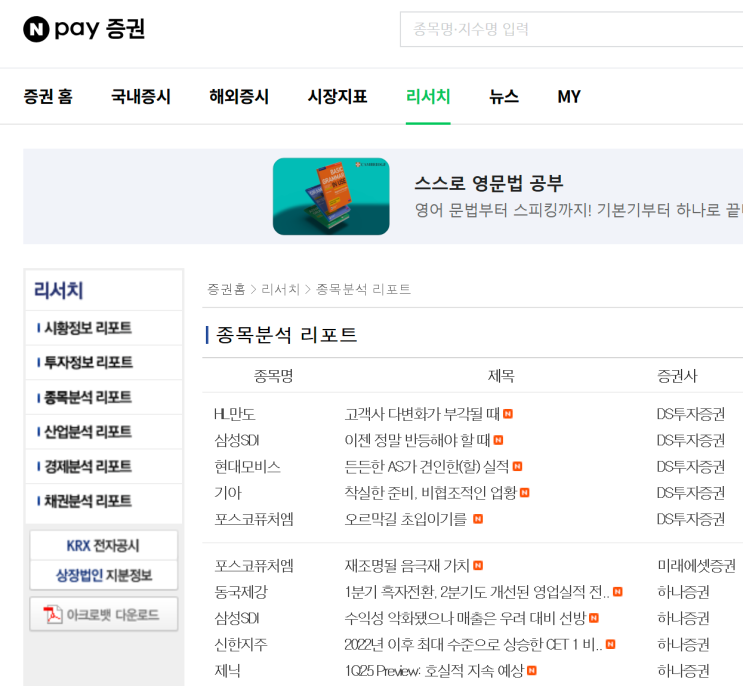The height and width of the screenshot is (686, 743).
Task: Select the 종목명 column header text
Action: (x=273, y=376)
